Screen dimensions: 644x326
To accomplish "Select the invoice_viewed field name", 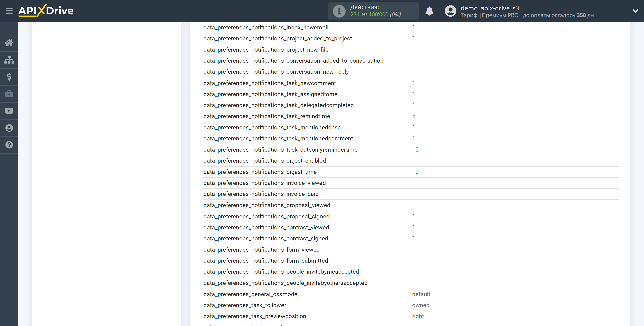I will tap(264, 183).
